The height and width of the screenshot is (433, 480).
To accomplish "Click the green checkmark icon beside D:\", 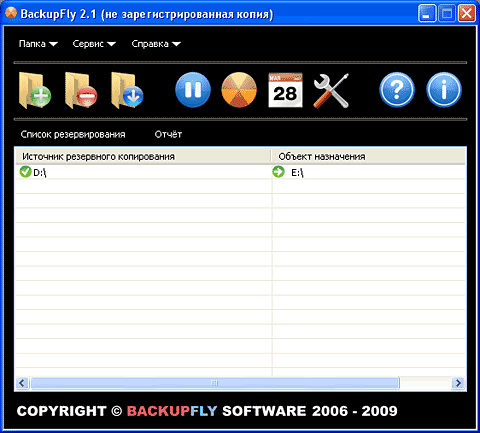I will (25, 172).
